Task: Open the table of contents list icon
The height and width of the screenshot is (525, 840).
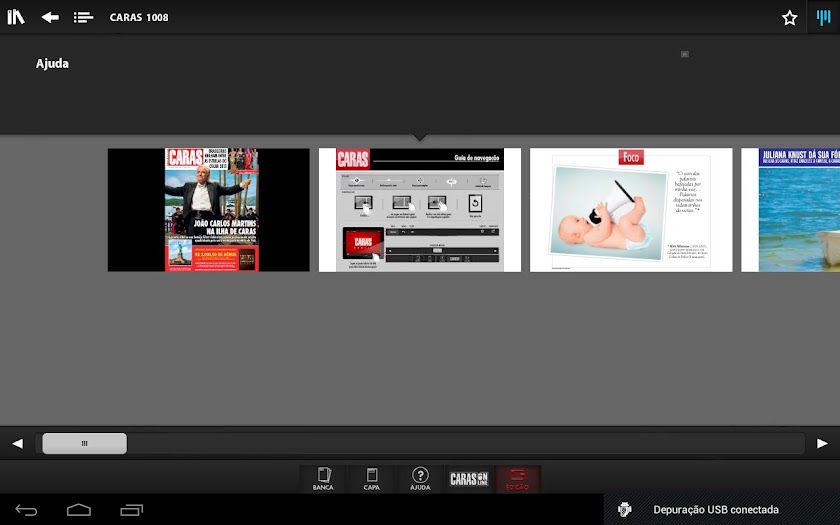Action: pyautogui.click(x=83, y=17)
